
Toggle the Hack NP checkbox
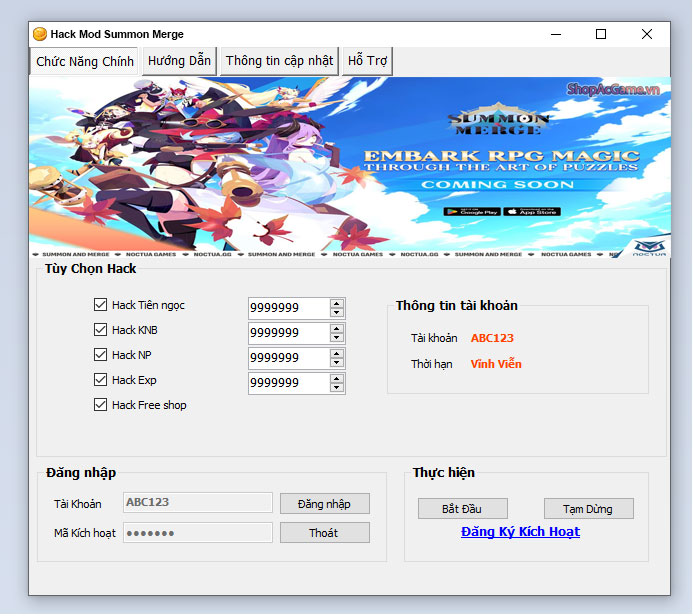(100, 355)
